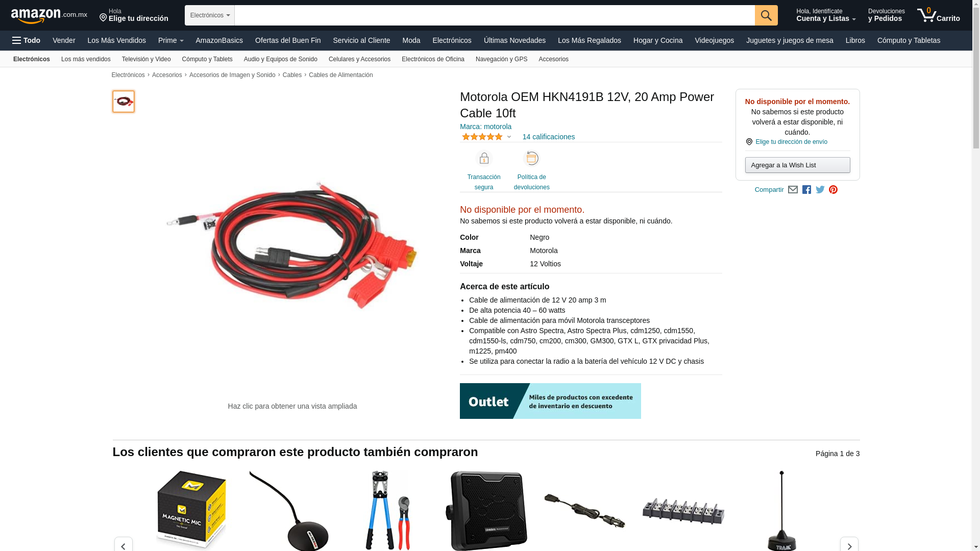
Task: Share product via email icon
Action: (x=793, y=190)
